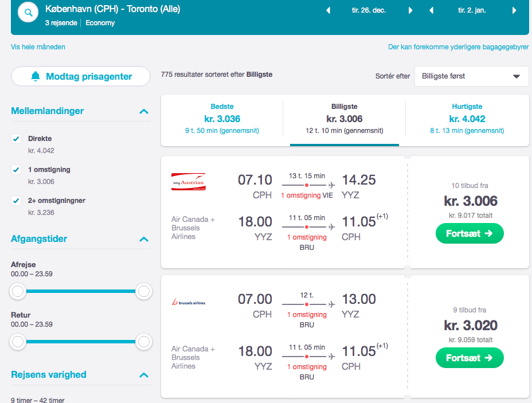Click the Brussels Airlines logo

pos(188,302)
